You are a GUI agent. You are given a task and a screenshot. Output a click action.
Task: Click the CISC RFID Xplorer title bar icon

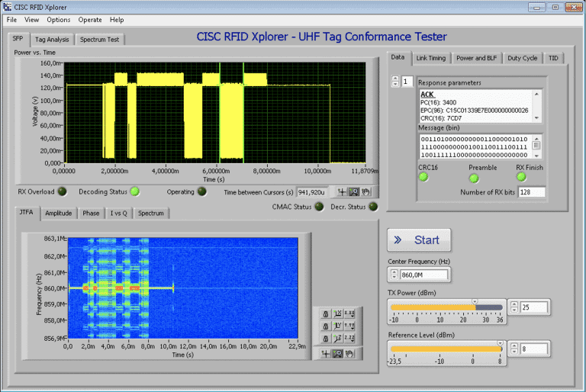(x=8, y=7)
